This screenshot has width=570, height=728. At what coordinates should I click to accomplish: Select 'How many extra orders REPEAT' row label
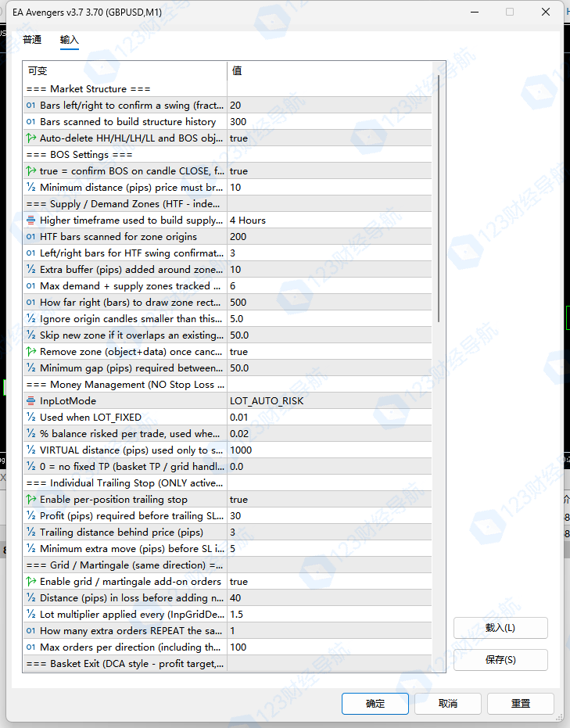(131, 631)
